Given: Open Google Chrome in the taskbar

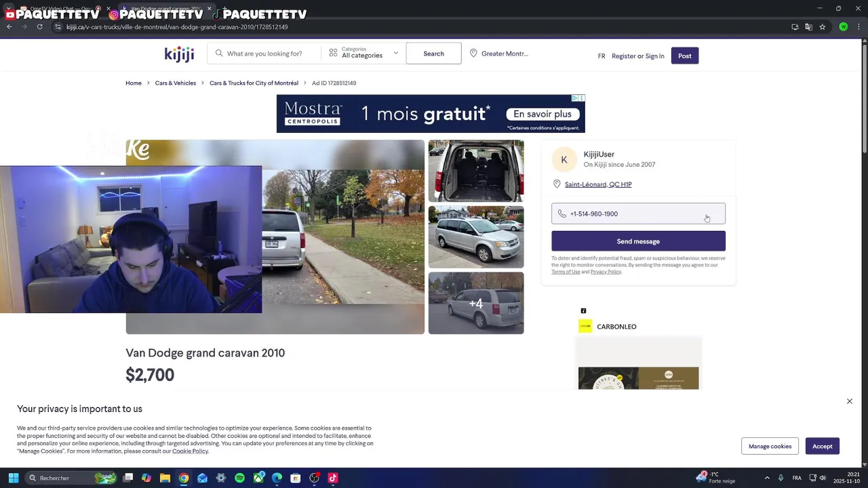Looking at the screenshot, I should pos(183,478).
